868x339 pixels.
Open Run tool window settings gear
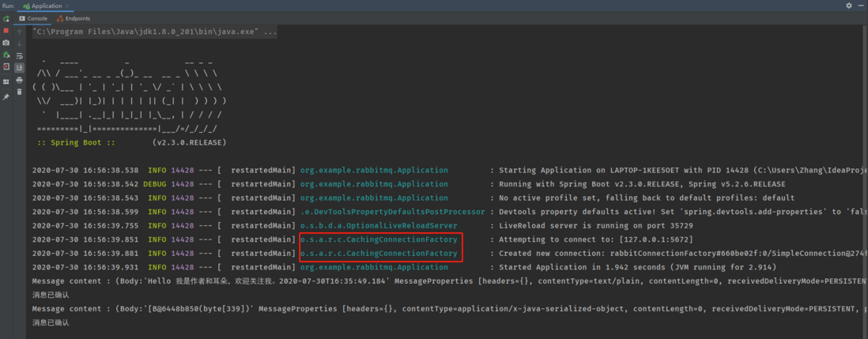point(848,6)
